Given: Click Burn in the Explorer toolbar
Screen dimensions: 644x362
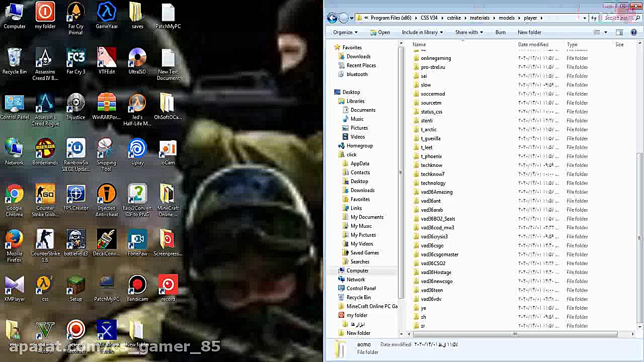Looking at the screenshot, I should tap(501, 32).
